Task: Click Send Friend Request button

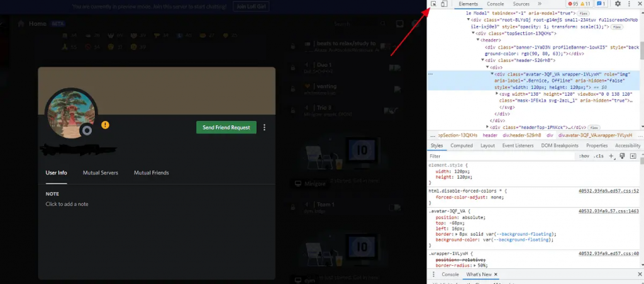Action: (x=226, y=127)
